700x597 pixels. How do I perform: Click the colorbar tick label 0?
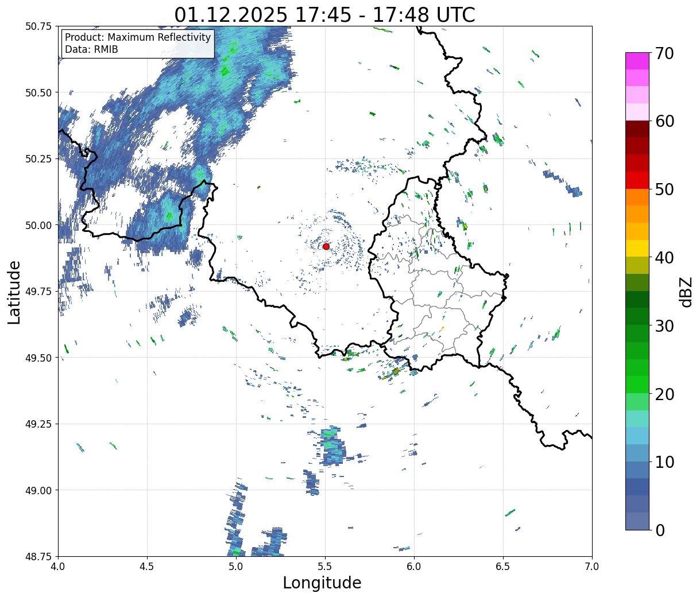click(x=660, y=530)
